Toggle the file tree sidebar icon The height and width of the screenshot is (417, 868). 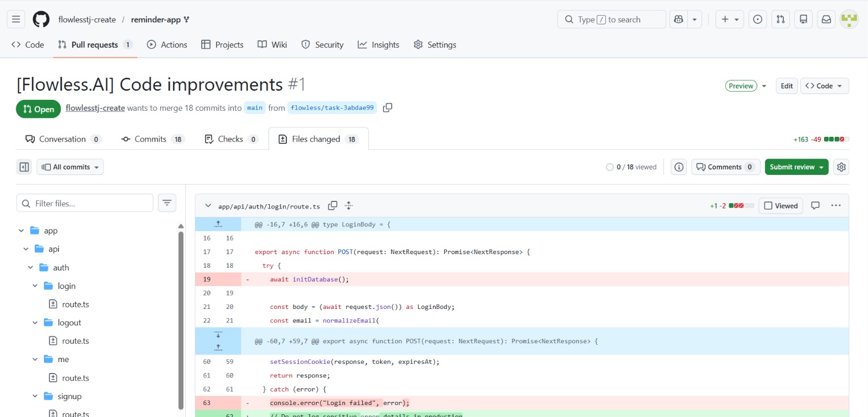pyautogui.click(x=24, y=167)
